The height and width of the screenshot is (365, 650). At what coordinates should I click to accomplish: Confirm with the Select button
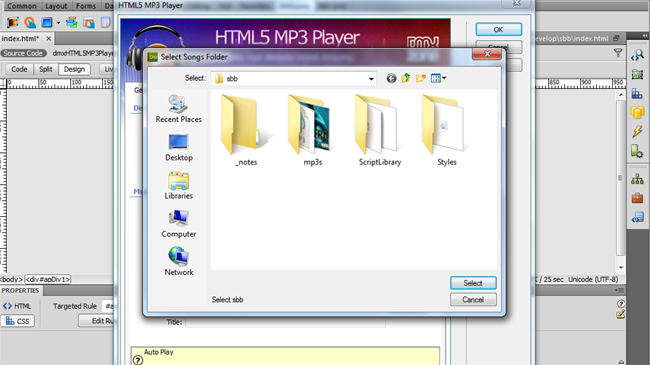click(x=473, y=283)
